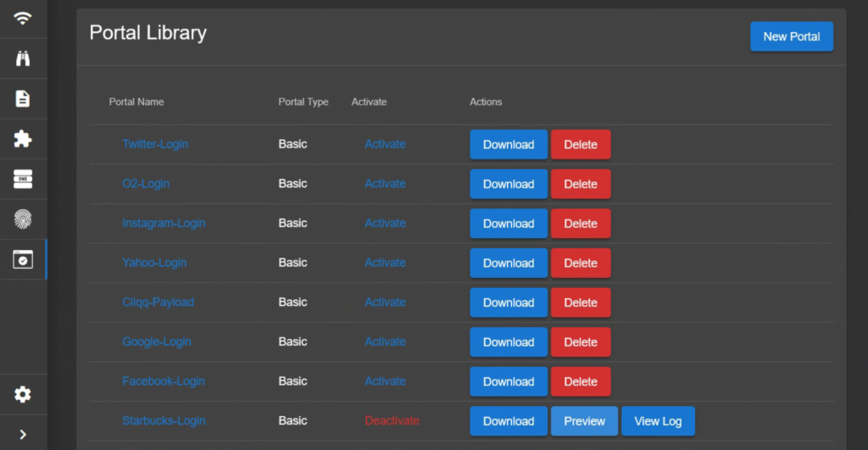Delete the Facebook-Login portal
Image resolution: width=868 pixels, height=450 pixels.
pyautogui.click(x=581, y=382)
